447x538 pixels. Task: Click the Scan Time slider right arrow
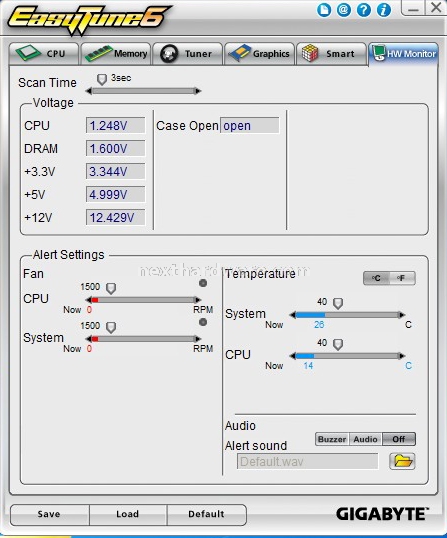[x=198, y=91]
